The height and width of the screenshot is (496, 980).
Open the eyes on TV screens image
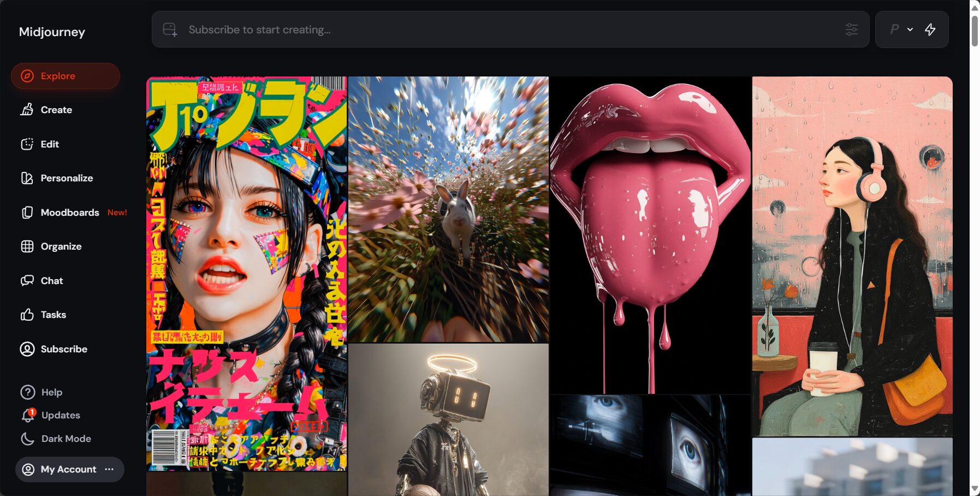(650, 445)
